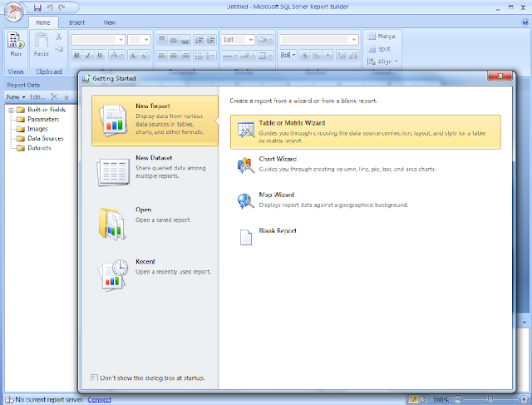This screenshot has height=405, width=532.
Task: Click the Shrink Font icon
Action: tap(145, 56)
